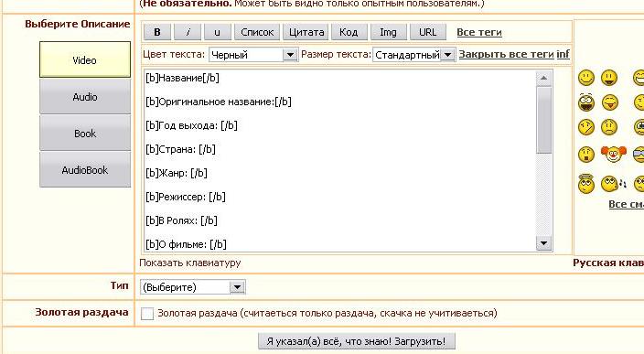Viewport: 644px width, 354px height.
Task: Open the inf link
Action: 563,54
